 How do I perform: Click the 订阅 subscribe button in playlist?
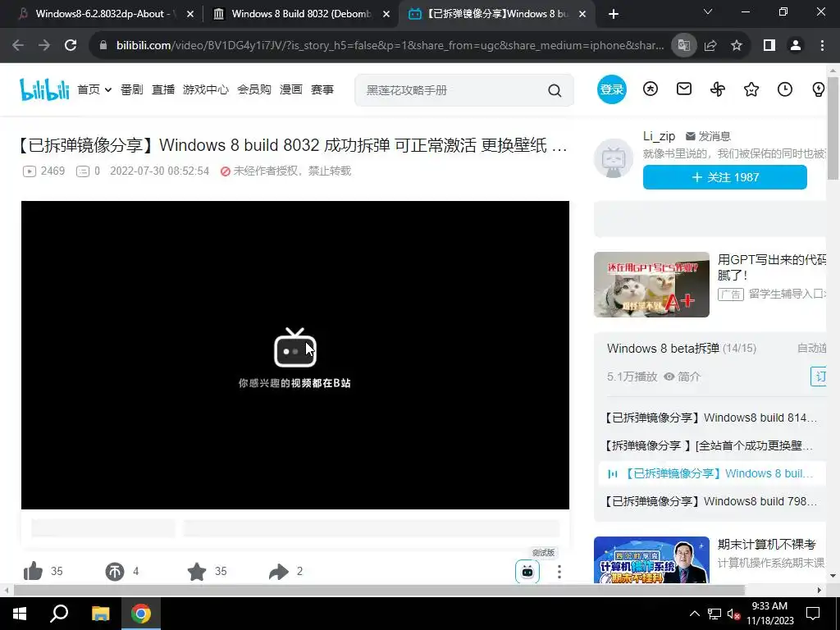click(819, 377)
